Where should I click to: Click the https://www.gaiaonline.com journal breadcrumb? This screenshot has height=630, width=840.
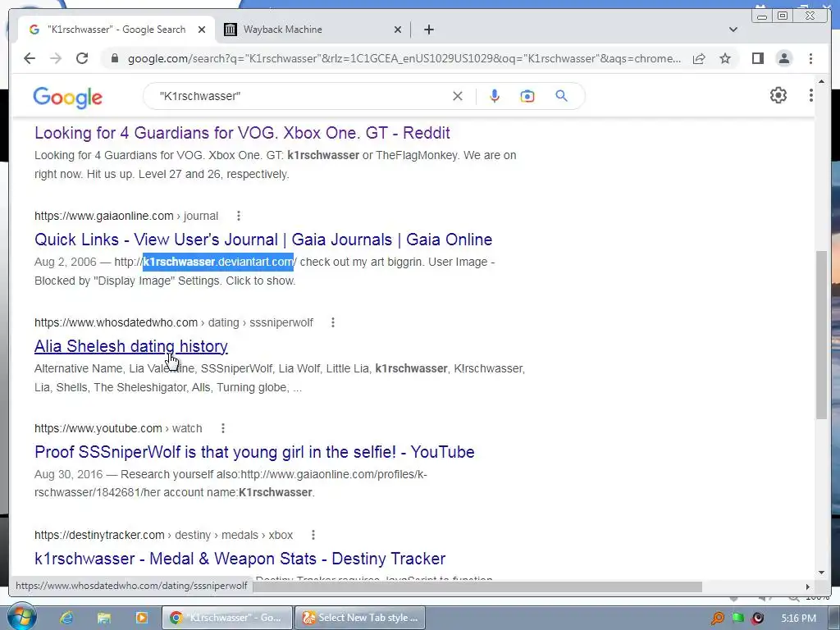126,216
